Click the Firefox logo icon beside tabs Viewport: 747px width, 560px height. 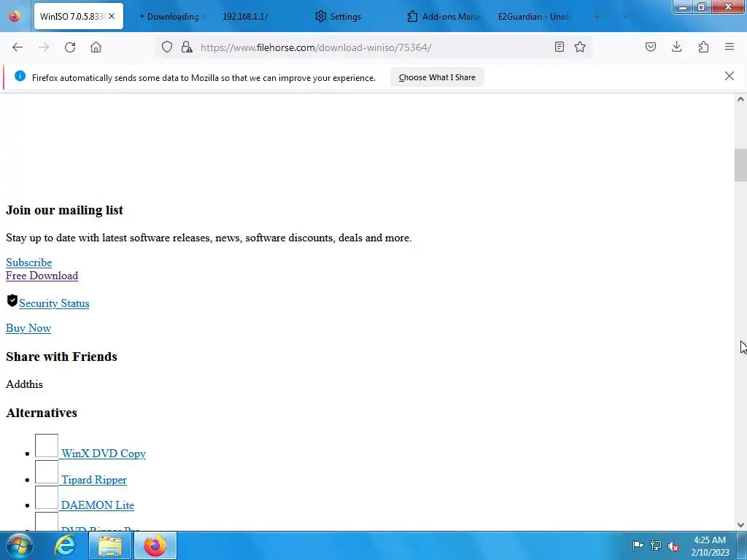tap(15, 16)
